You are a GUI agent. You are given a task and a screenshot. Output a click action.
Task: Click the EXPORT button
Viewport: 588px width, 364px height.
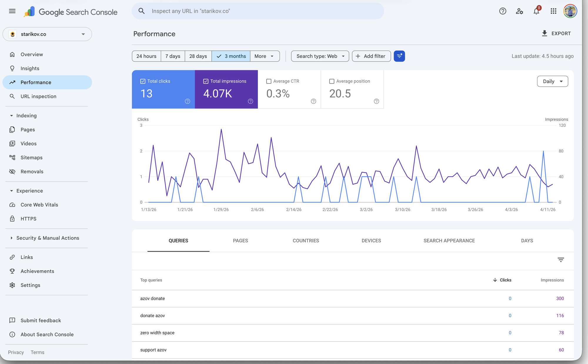tap(556, 33)
